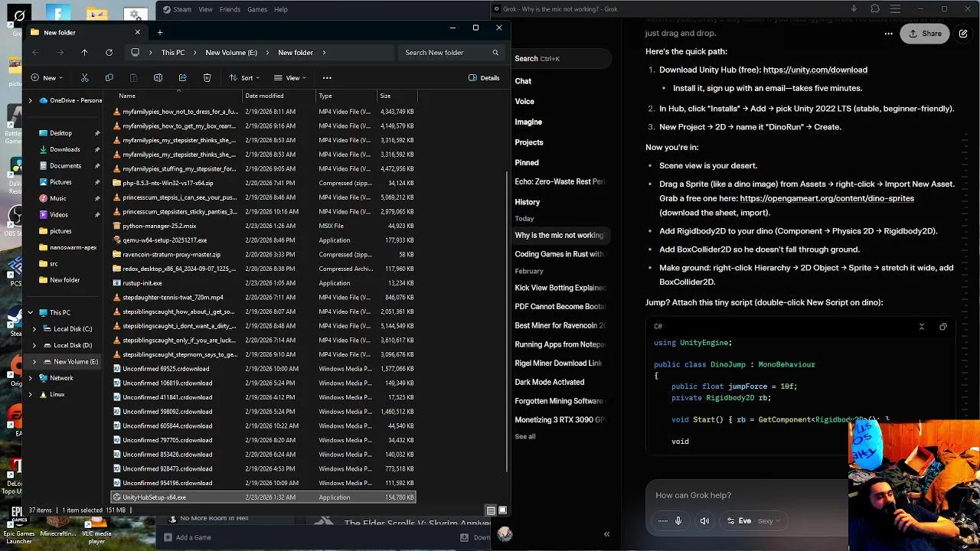Open the unity.com/download link

[815, 70]
